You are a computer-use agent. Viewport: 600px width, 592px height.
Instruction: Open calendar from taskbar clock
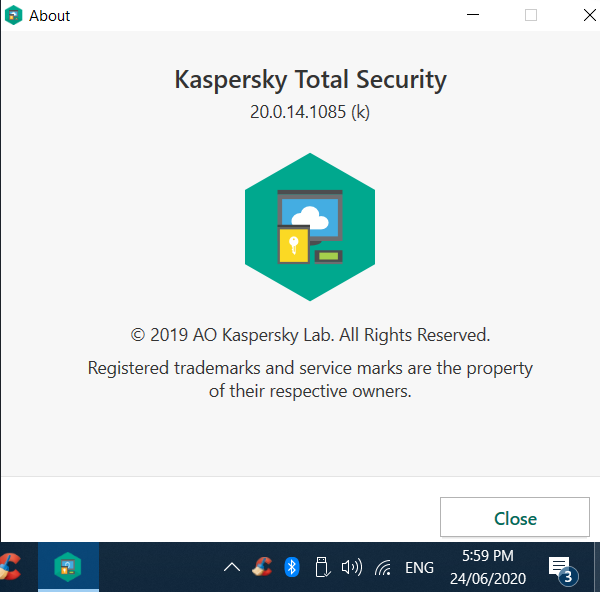tap(488, 567)
